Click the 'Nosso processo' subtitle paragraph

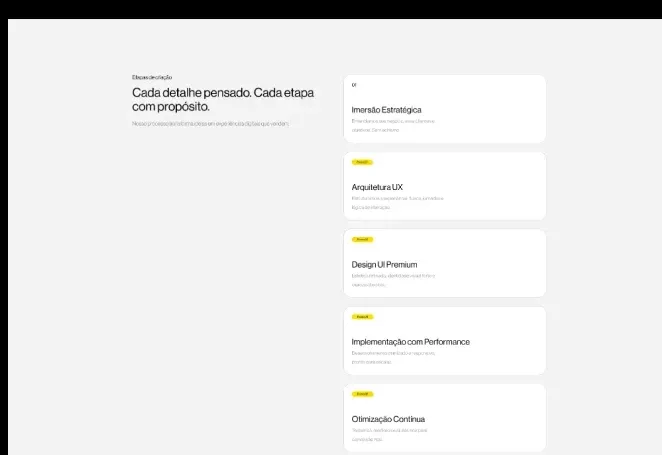210,124
